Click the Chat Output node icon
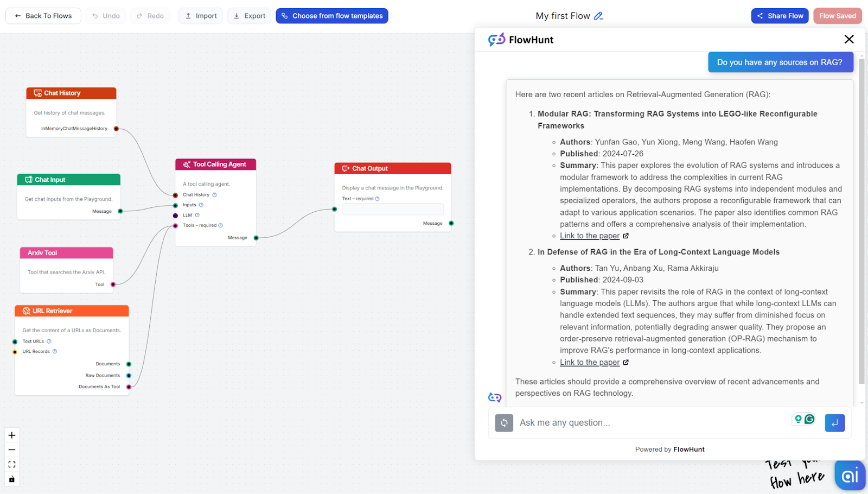Image resolution: width=868 pixels, height=494 pixels. (346, 169)
